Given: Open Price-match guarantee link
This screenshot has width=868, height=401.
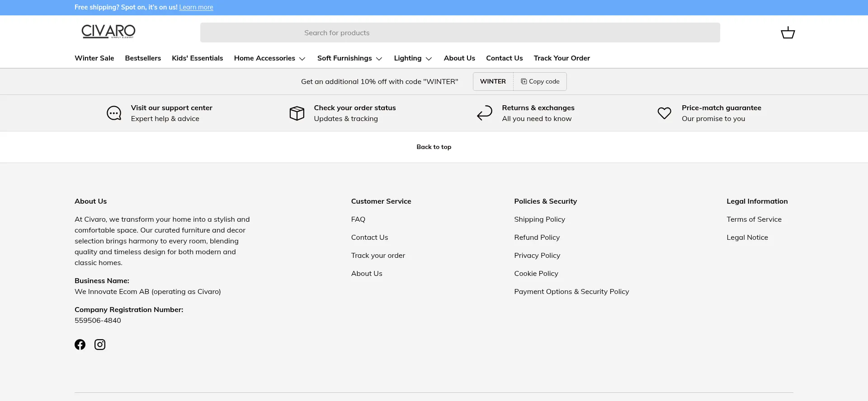Looking at the screenshot, I should tap(722, 107).
